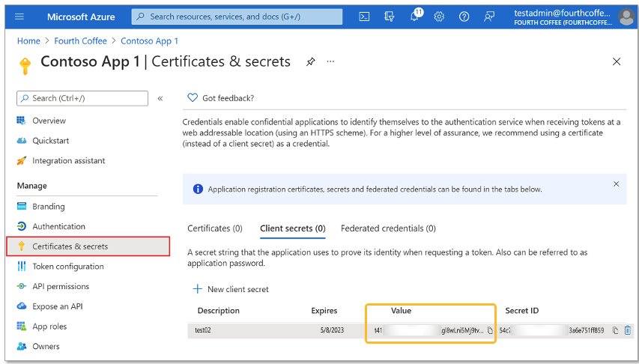Click the Secret ID column header
Image resolution: width=639 pixels, height=364 pixels.
[x=521, y=311]
